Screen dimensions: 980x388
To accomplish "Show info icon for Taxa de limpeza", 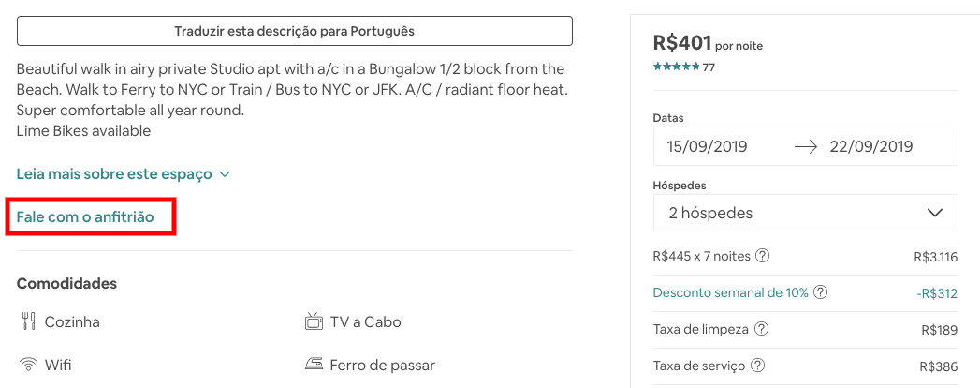I will click(762, 329).
